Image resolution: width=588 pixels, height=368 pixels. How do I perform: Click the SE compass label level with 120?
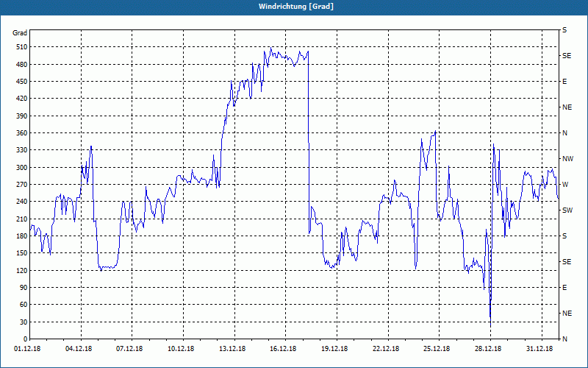567,262
